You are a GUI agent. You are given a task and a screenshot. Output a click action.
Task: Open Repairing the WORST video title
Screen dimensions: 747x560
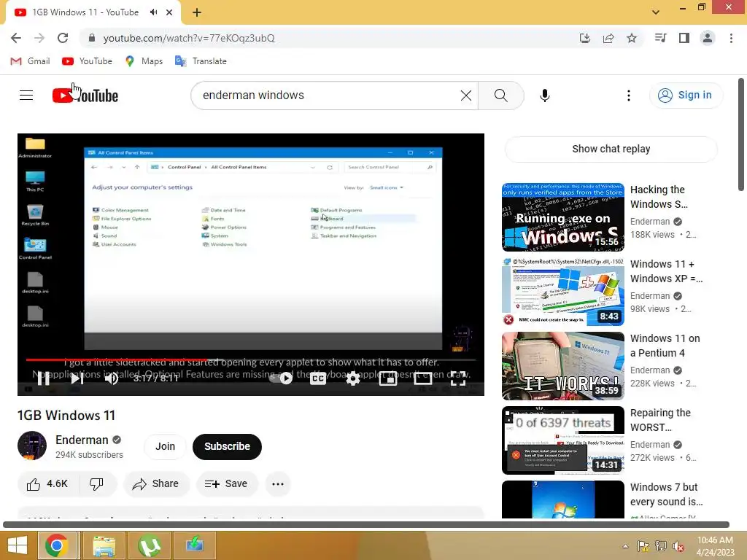tap(660, 420)
